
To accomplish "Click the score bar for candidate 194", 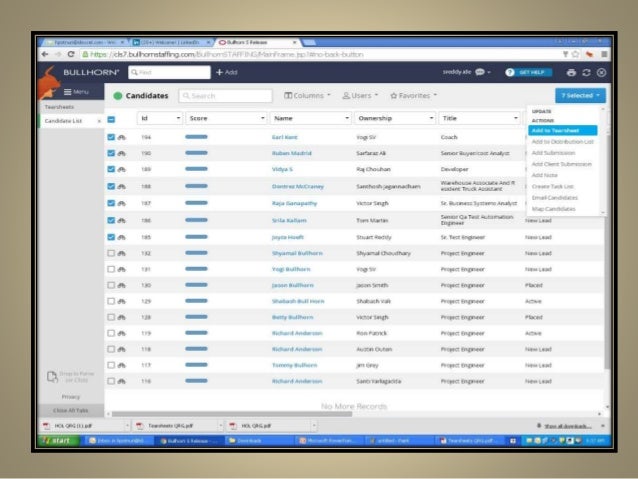I will pos(196,137).
